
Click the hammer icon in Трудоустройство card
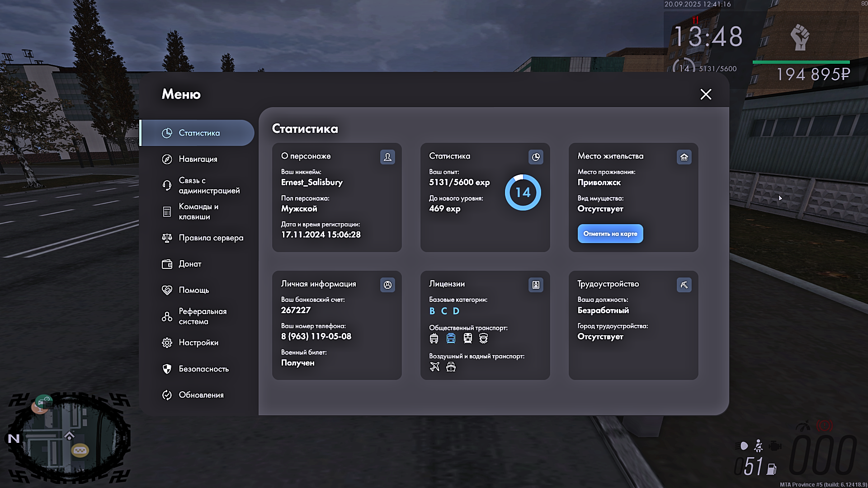(x=684, y=285)
